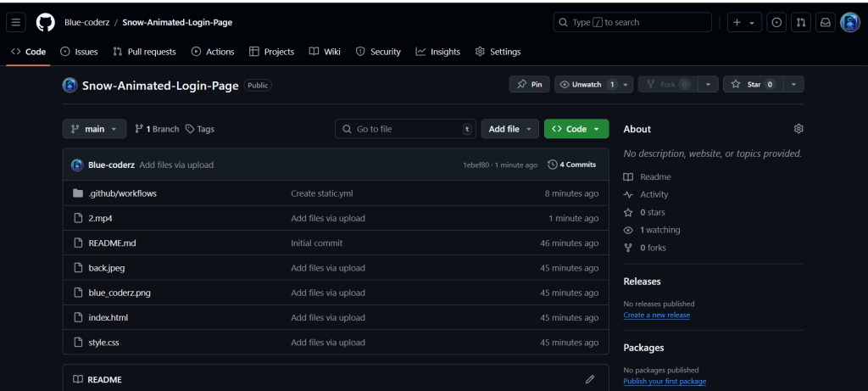Viewport: 868px width, 391px height.
Task: Click Publish your first package link
Action: 665,381
